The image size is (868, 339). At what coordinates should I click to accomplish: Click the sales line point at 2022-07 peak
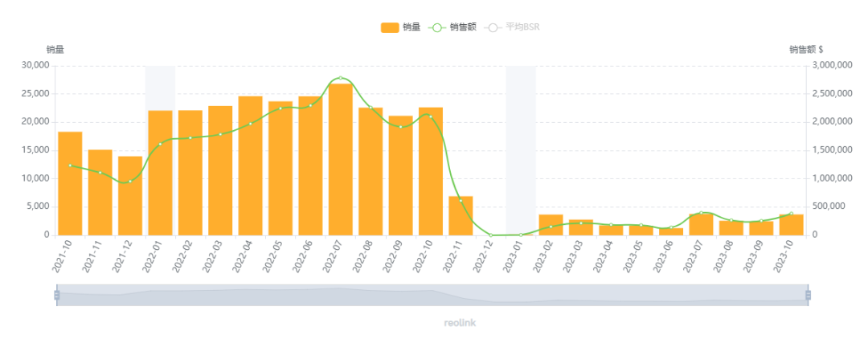tap(340, 79)
